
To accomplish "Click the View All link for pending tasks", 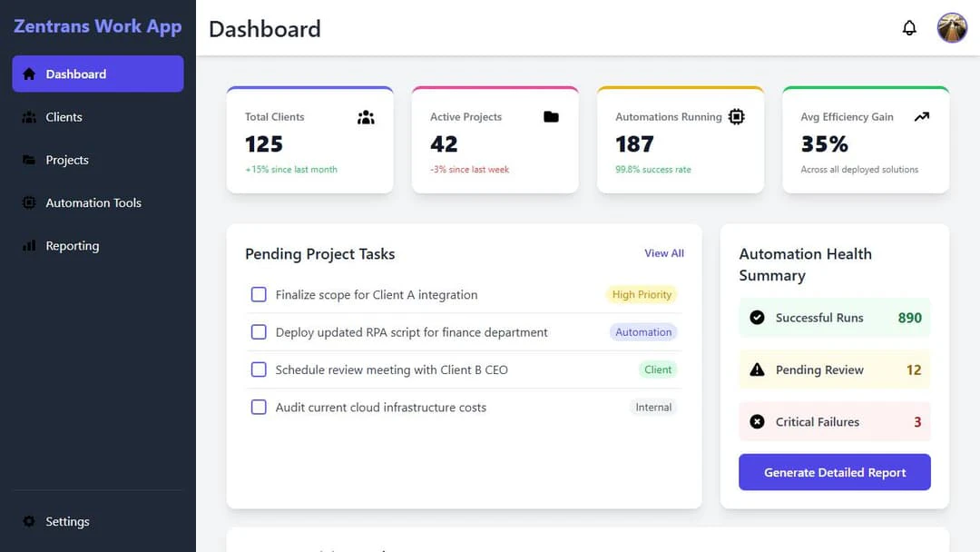I will pyautogui.click(x=664, y=253).
